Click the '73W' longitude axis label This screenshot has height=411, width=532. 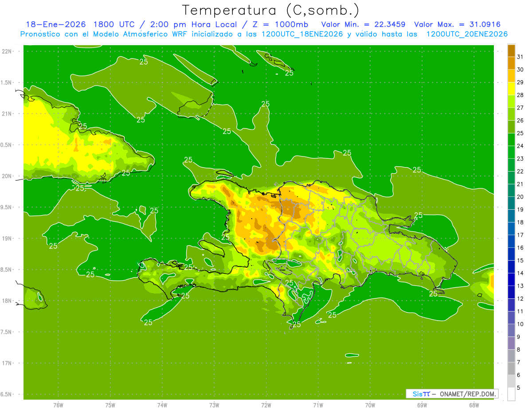pyautogui.click(x=214, y=405)
